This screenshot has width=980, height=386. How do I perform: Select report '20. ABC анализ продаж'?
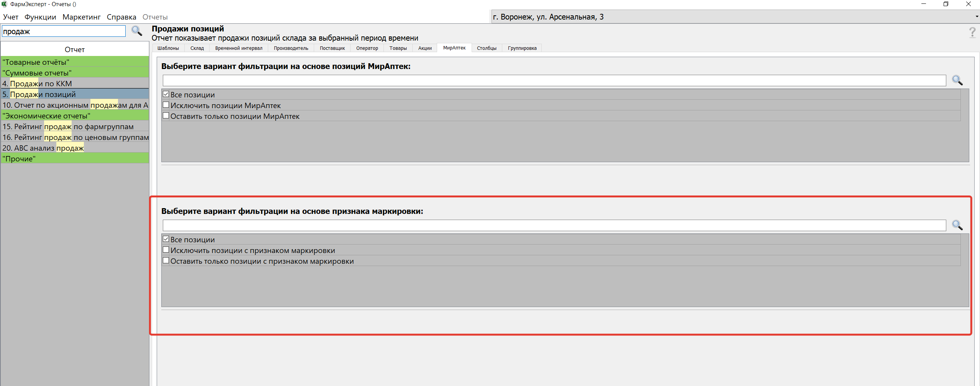point(43,148)
